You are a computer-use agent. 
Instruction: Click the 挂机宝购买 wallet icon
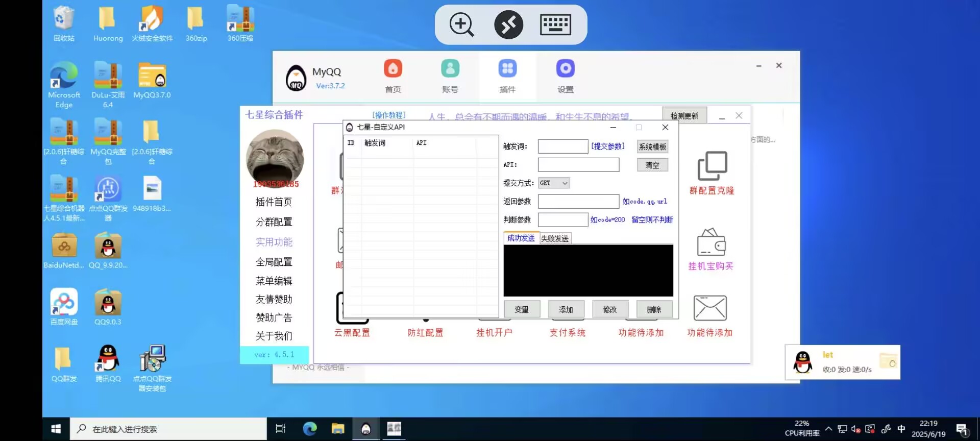[711, 242]
